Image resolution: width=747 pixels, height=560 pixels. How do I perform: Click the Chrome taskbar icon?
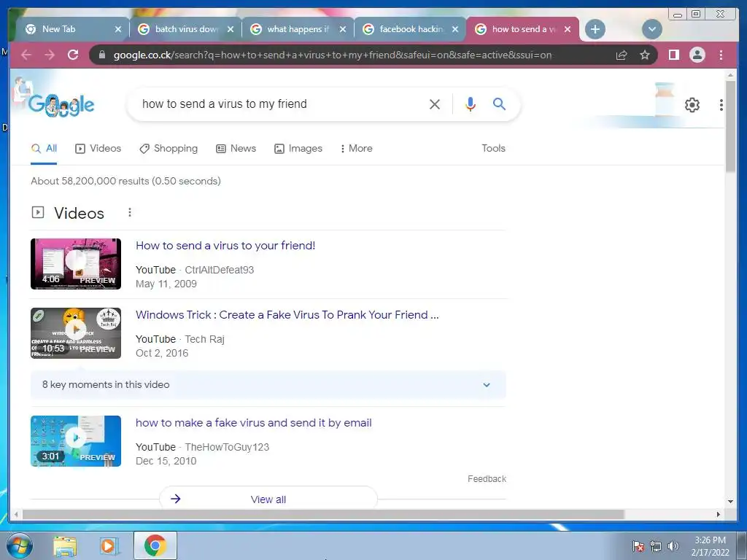155,545
